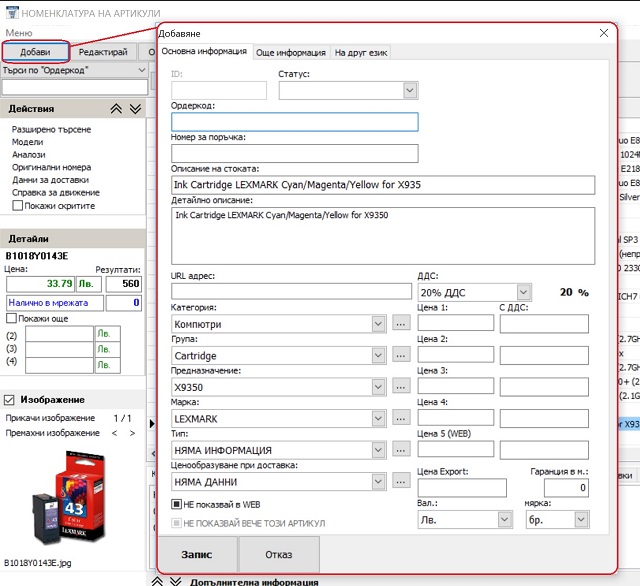This screenshot has height=586, width=640.
Task: Click the Добави button
Action: coord(35,52)
